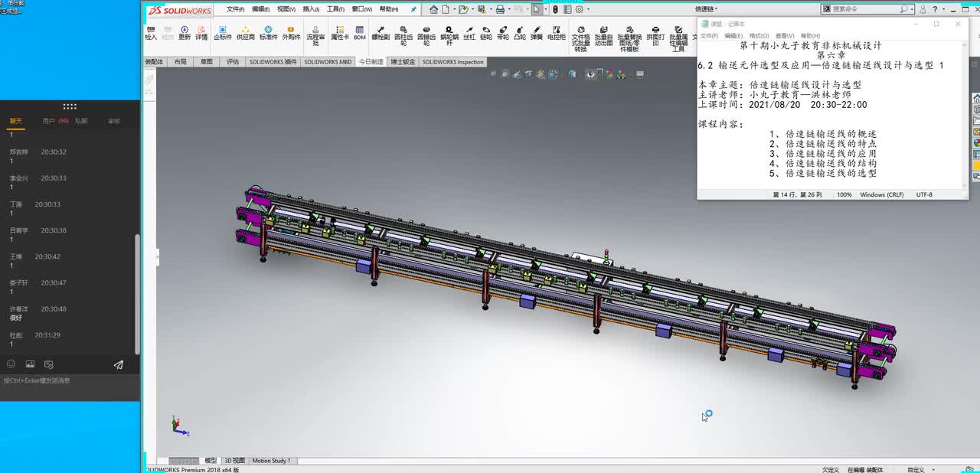This screenshot has width=980, height=473.
Task: Toggle the hide/show items eye icon
Action: [590, 74]
